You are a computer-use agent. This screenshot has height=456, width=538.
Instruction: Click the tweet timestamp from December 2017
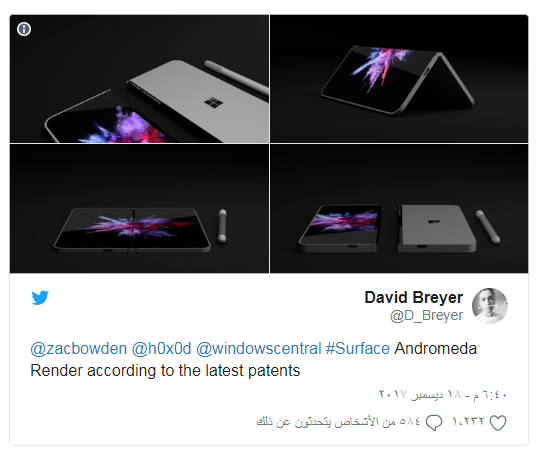pos(443,395)
